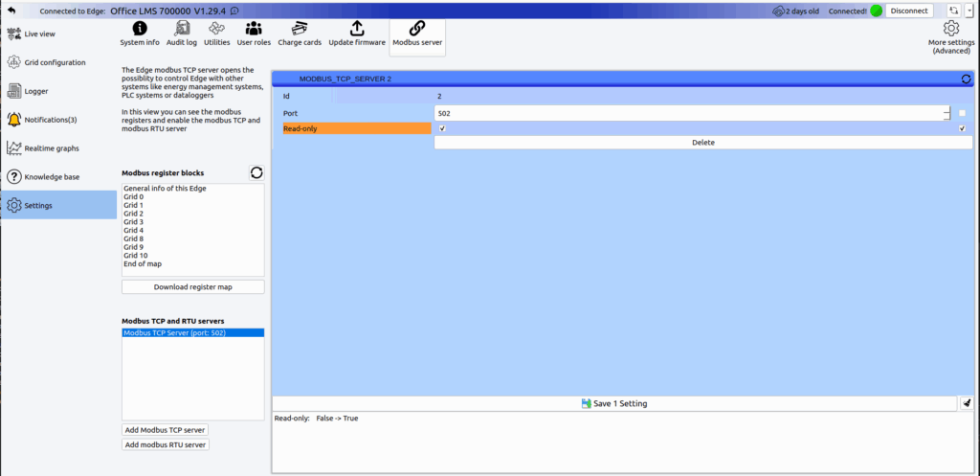Open Logger in the sidebar

[x=58, y=91]
